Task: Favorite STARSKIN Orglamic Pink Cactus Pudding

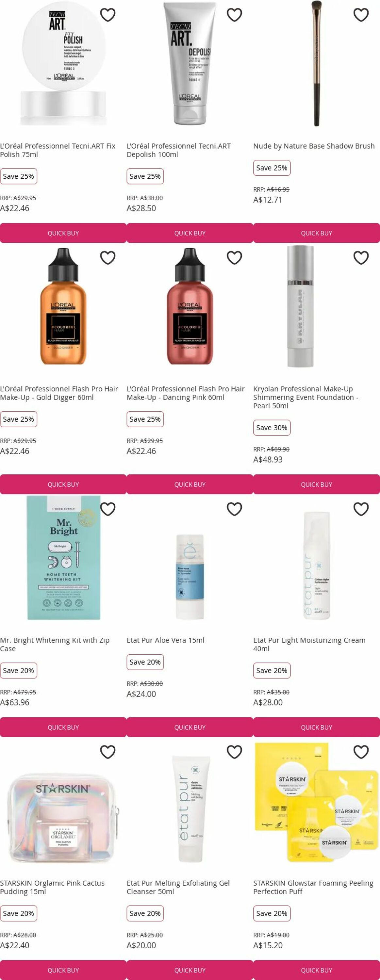Action: (x=107, y=752)
